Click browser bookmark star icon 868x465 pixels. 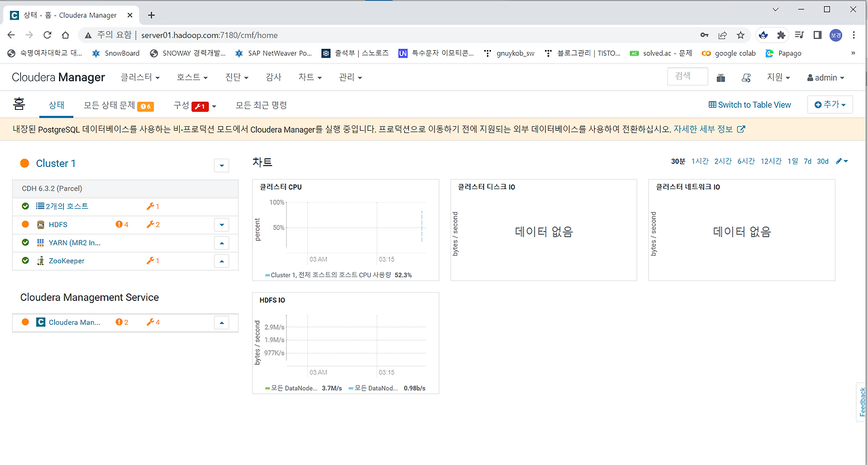[741, 35]
